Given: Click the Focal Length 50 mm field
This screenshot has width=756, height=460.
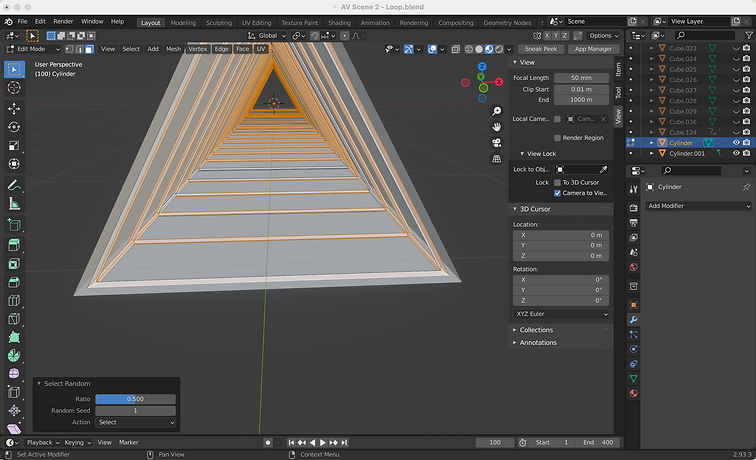Looking at the screenshot, I should (x=581, y=78).
